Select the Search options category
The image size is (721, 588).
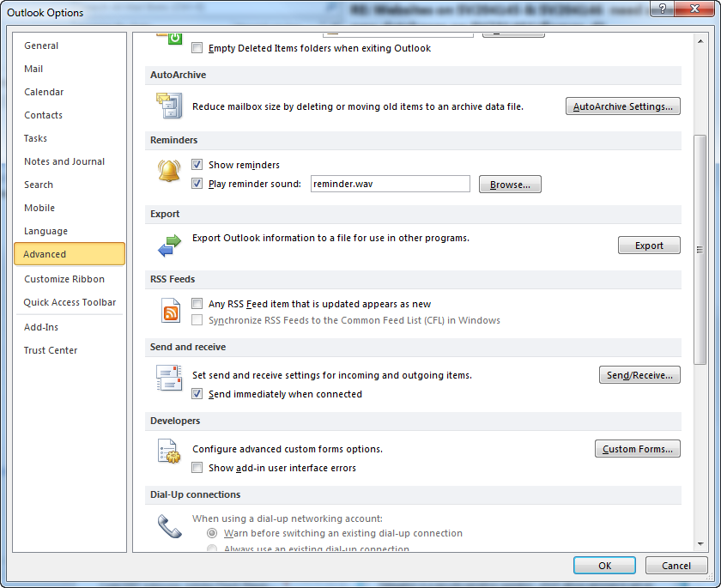tap(70, 185)
